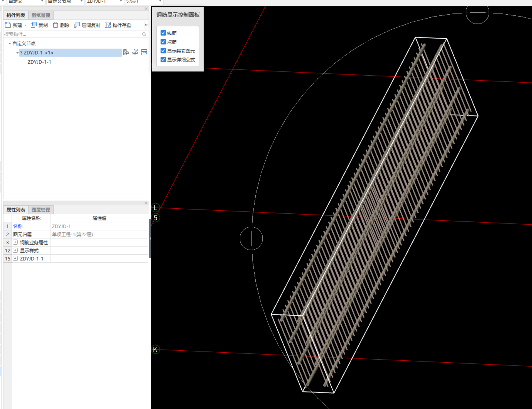
Task: Uncheck 显示其它图元 checkbox
Action: coord(163,51)
